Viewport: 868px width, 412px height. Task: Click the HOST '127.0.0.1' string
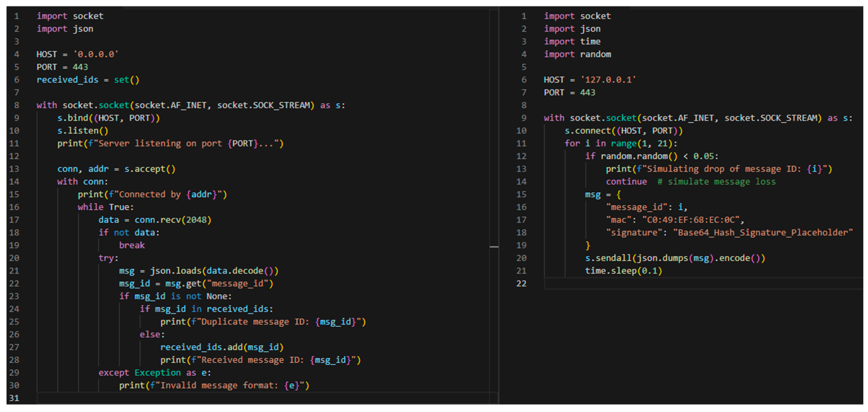pos(608,80)
